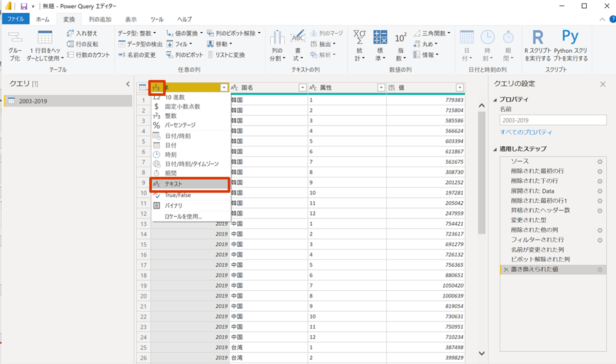Screen dimensions: 616x364
Task: Click Scientific (指数) 10² icon
Action: click(401, 37)
